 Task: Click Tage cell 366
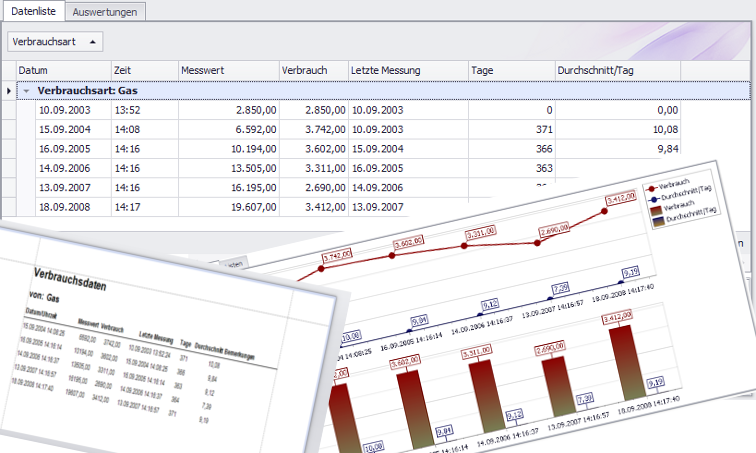coord(512,149)
